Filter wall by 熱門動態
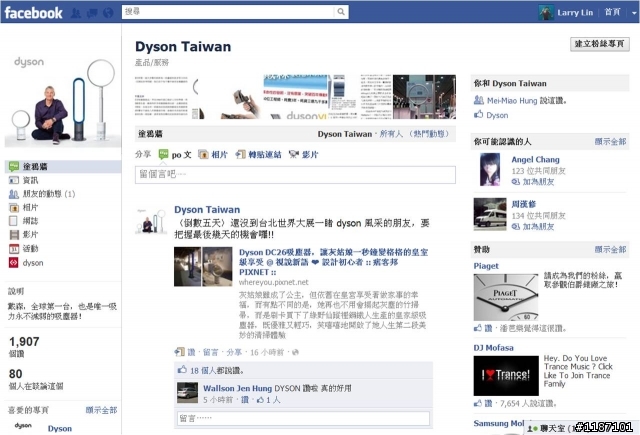 [431, 134]
